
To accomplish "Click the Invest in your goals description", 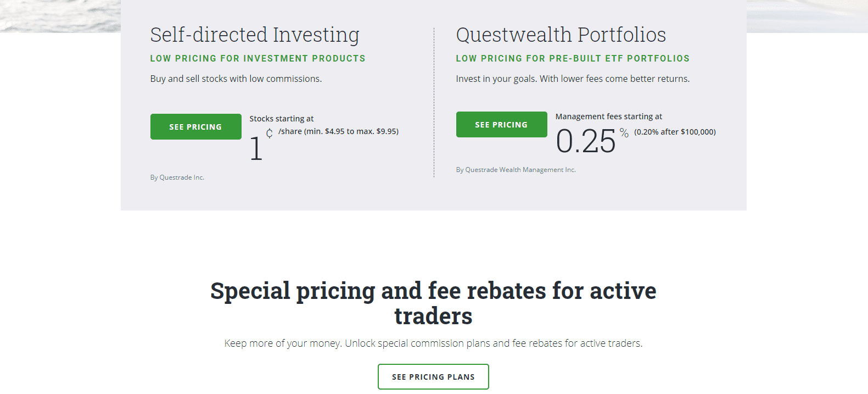I will pos(572,78).
